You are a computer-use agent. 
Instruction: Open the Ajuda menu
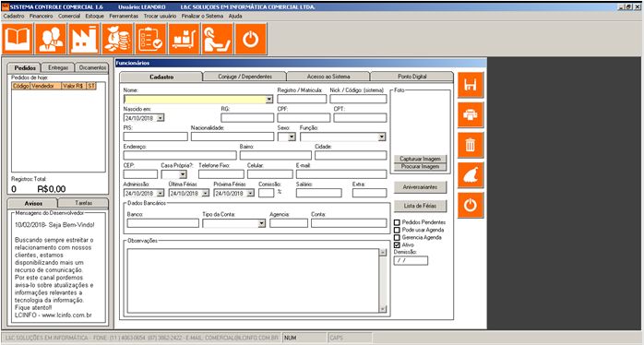[x=235, y=16]
